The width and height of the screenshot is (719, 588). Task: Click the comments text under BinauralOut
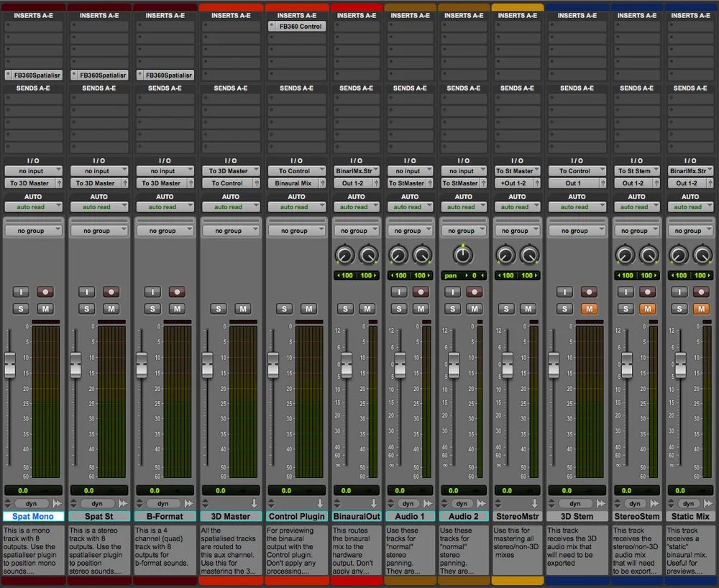[x=357, y=551]
